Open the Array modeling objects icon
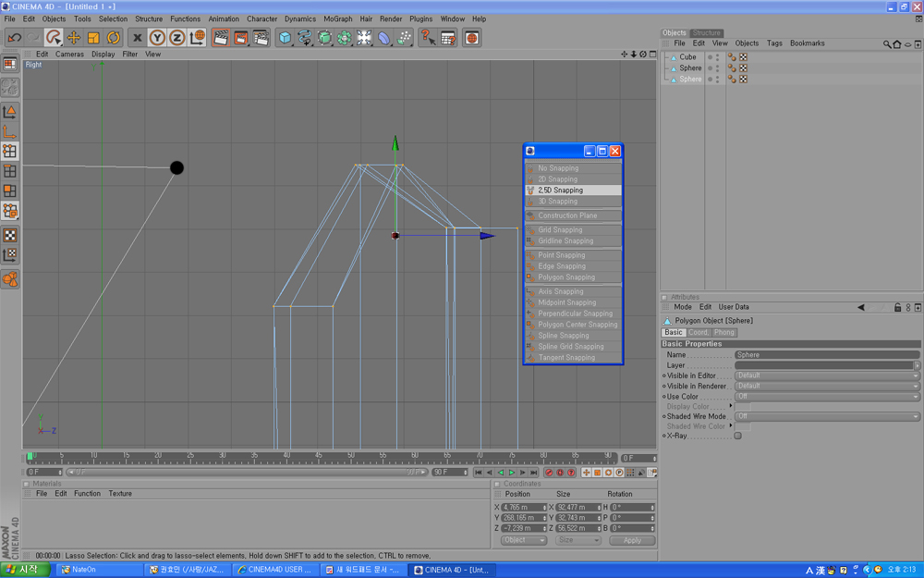Viewport: 924px width, 578px height. tap(344, 38)
